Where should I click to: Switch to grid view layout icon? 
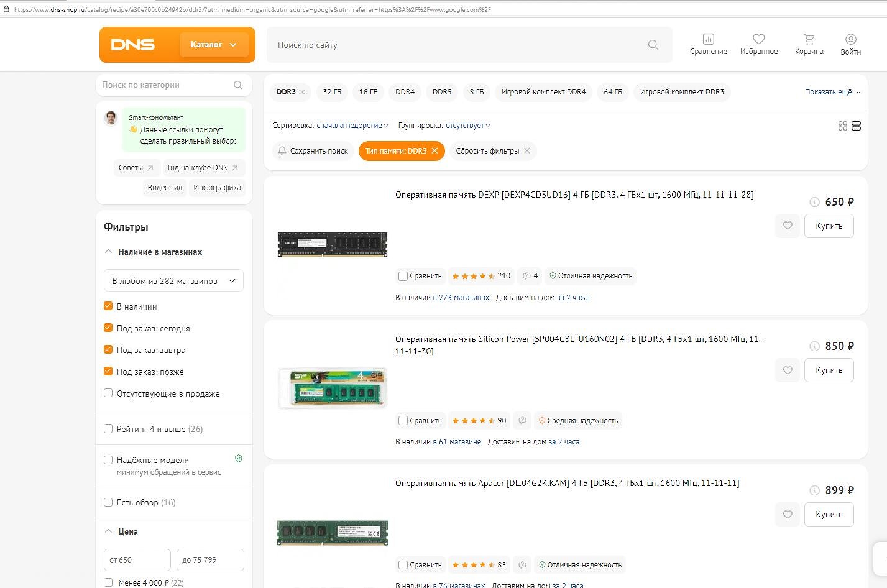point(842,126)
